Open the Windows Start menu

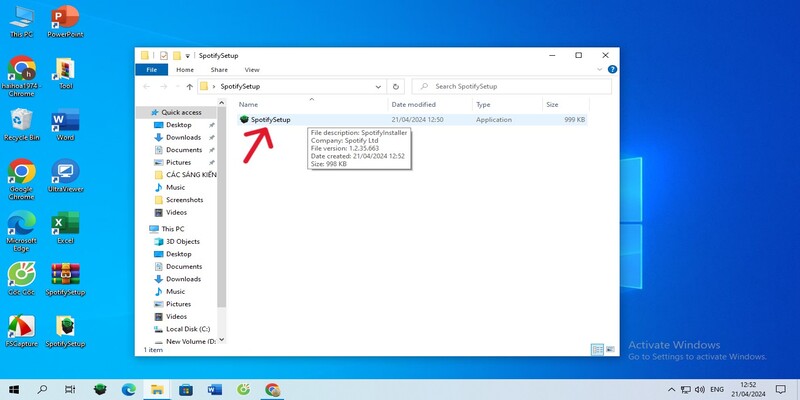(14, 390)
